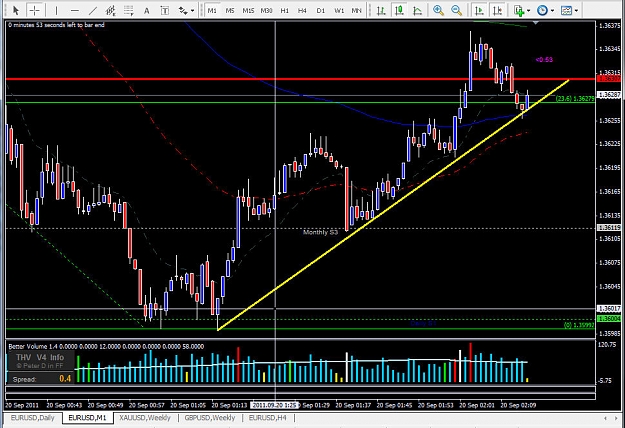Expand the periods dropdown arrow

coord(552,11)
